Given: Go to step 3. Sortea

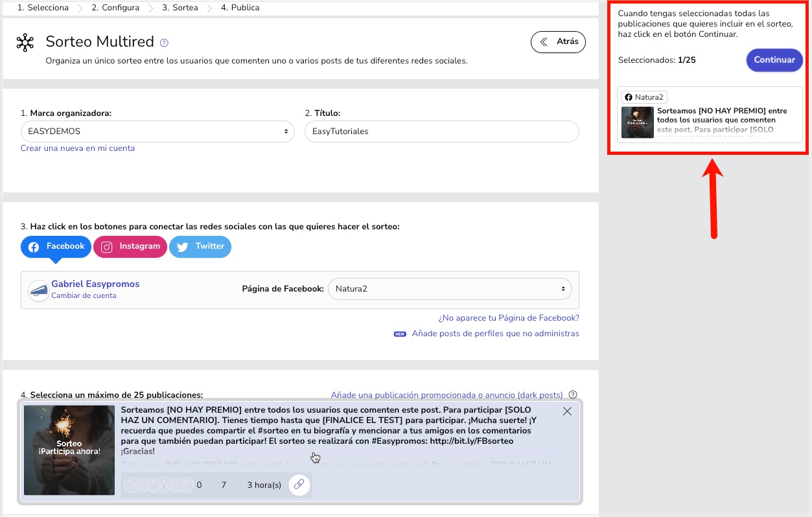Looking at the screenshot, I should [x=180, y=8].
